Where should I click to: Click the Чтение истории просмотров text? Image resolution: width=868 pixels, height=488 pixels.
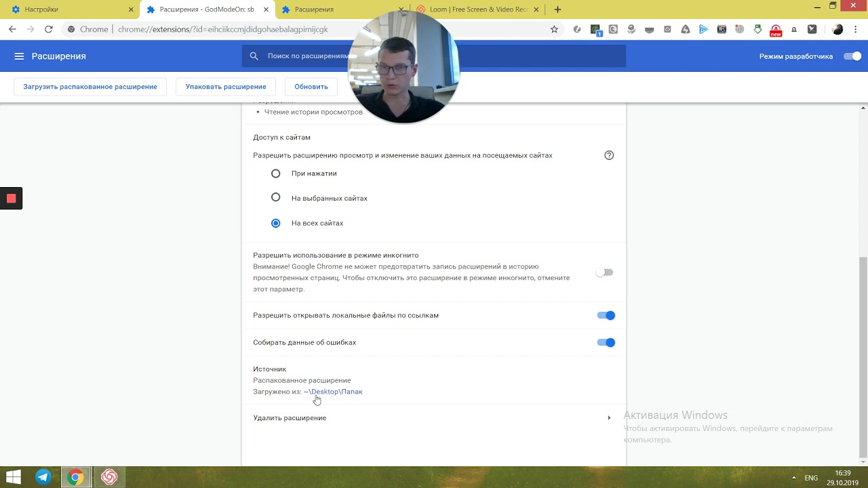click(x=313, y=112)
